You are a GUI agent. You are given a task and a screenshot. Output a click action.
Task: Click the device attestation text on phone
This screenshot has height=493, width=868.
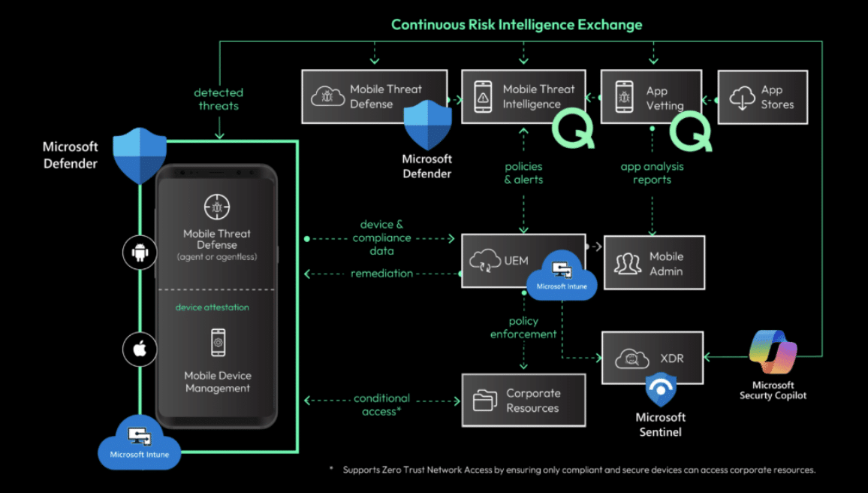(x=212, y=307)
